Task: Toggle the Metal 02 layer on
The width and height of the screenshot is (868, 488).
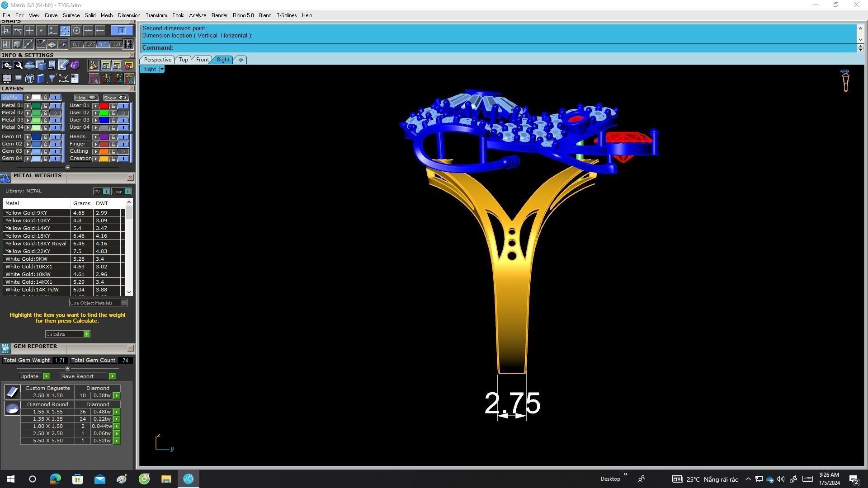Action: [56, 113]
